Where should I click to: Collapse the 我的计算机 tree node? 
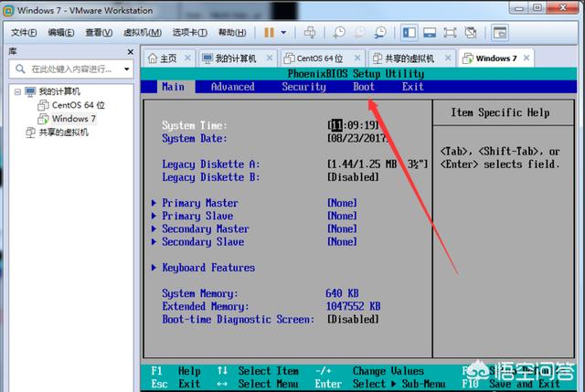[17, 91]
